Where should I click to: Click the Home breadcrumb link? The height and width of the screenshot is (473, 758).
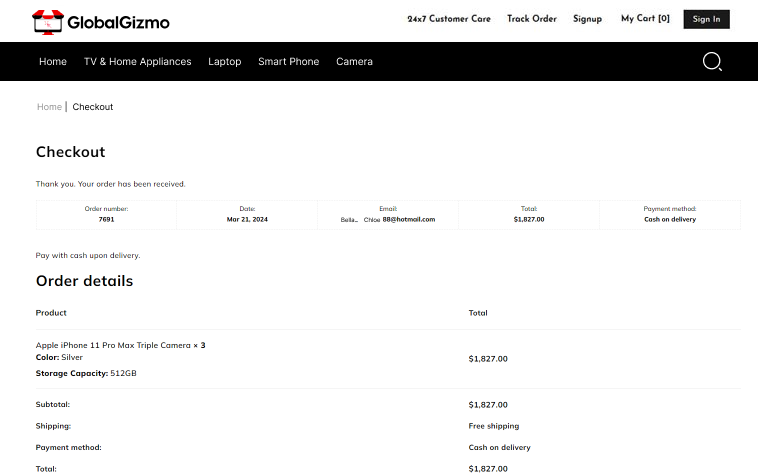[49, 107]
